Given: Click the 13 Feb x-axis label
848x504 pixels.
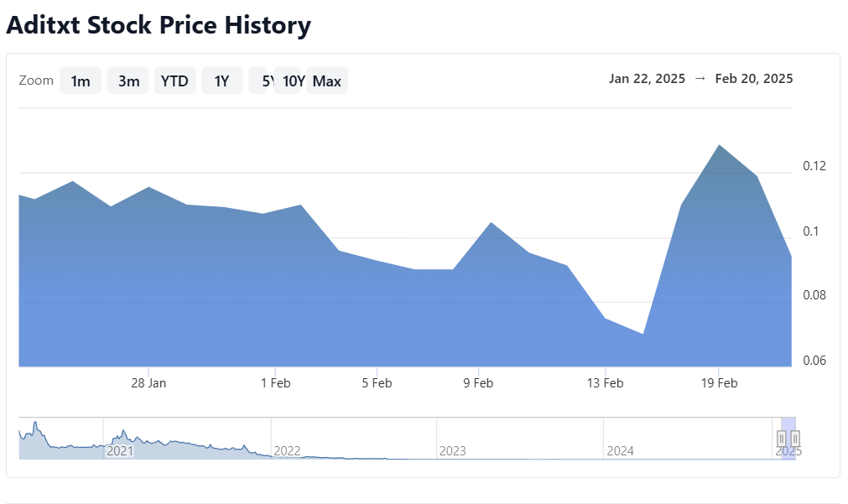Looking at the screenshot, I should [605, 383].
